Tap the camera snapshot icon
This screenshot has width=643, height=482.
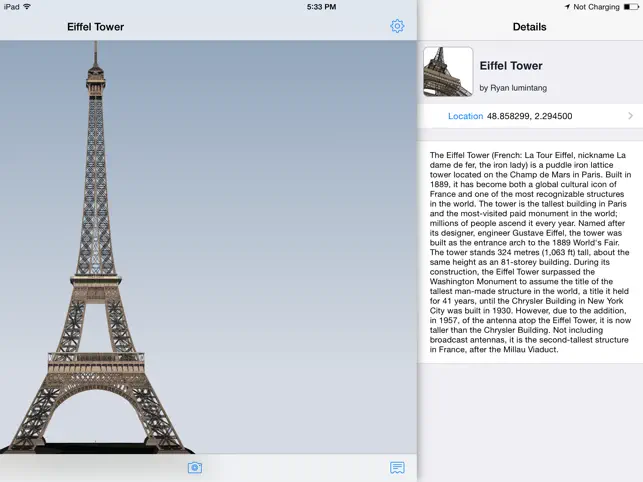(195, 467)
